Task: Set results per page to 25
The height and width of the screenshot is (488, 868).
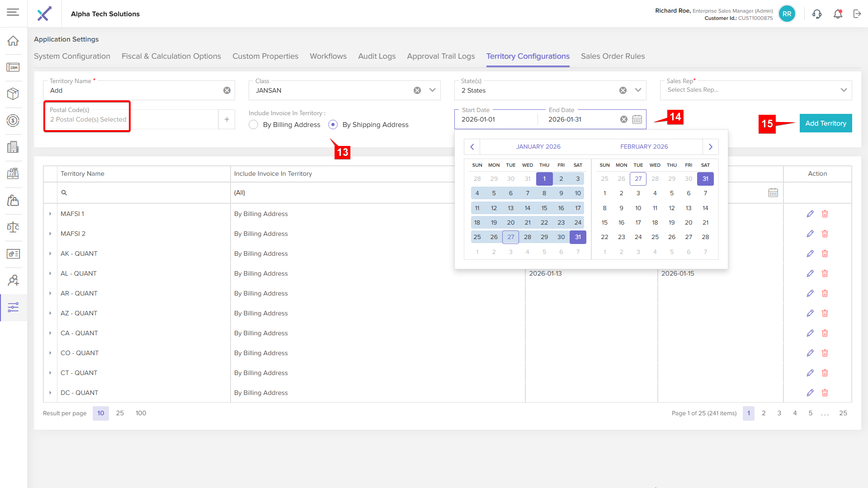Action: pyautogui.click(x=120, y=413)
